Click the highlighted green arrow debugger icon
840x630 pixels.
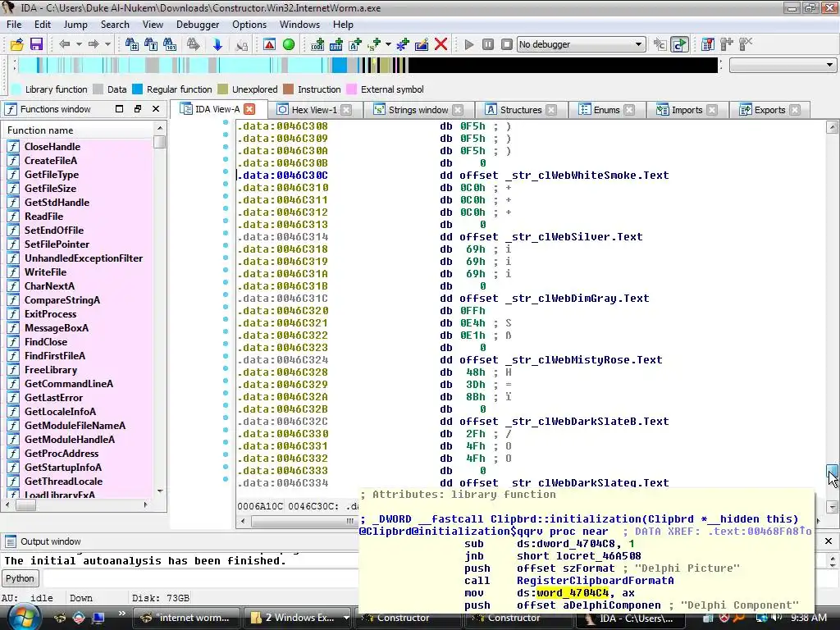[x=679, y=44]
